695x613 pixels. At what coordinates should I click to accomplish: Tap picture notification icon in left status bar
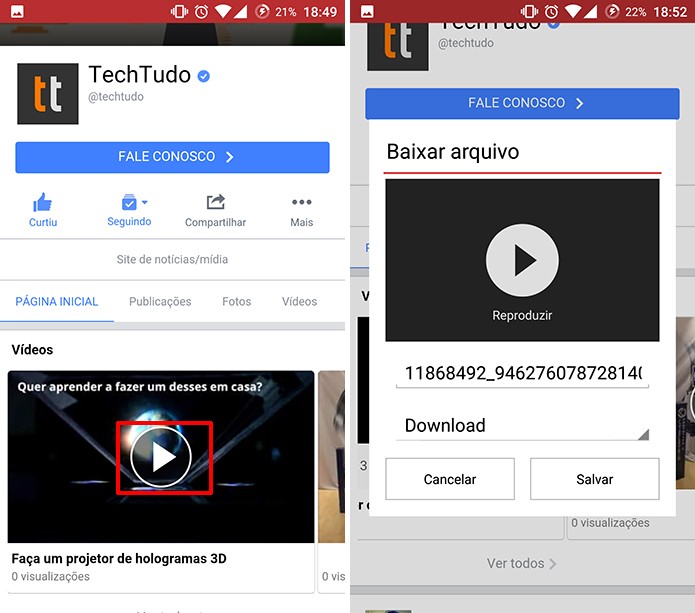pyautogui.click(x=17, y=12)
